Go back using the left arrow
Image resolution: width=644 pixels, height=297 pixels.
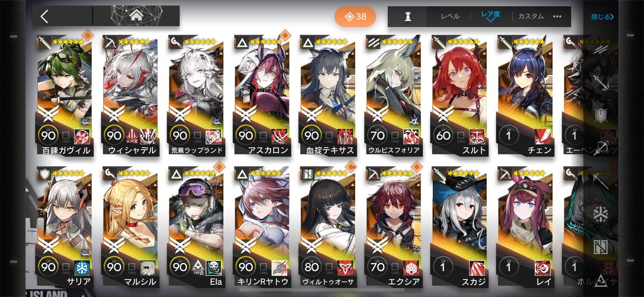(44, 16)
